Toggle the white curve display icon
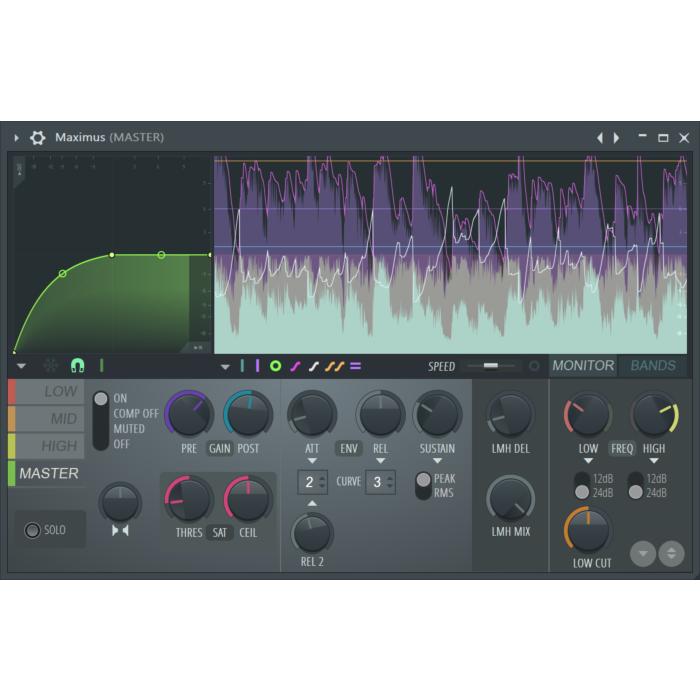 click(314, 367)
